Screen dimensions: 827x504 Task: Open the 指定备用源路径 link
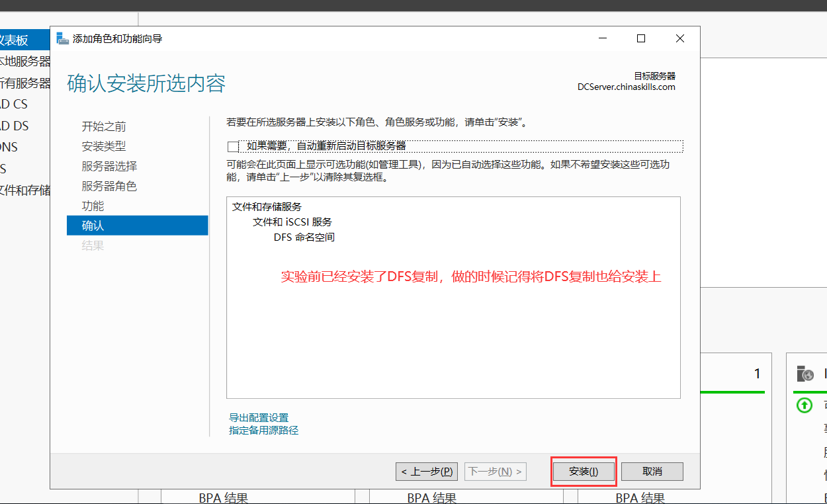(x=264, y=431)
